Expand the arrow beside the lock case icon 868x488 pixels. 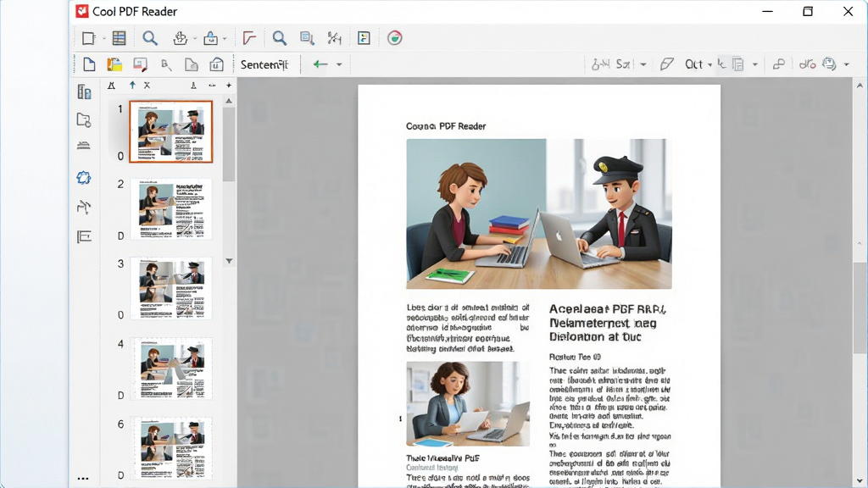pos(225,39)
